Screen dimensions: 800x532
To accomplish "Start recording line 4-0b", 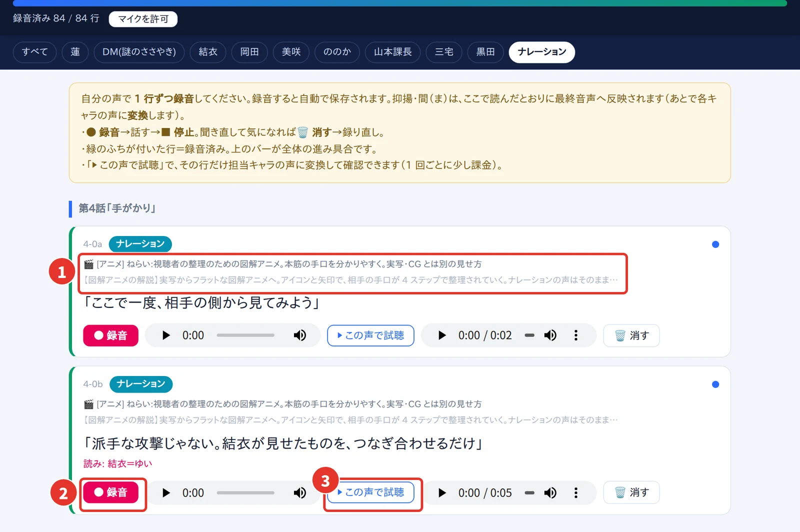I will tap(110, 492).
